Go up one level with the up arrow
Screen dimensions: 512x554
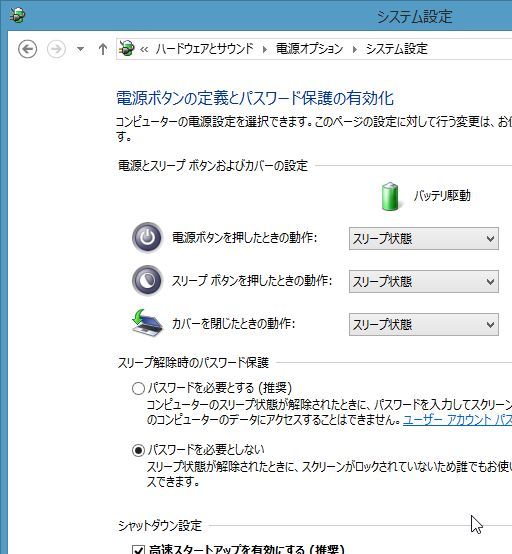click(x=103, y=49)
